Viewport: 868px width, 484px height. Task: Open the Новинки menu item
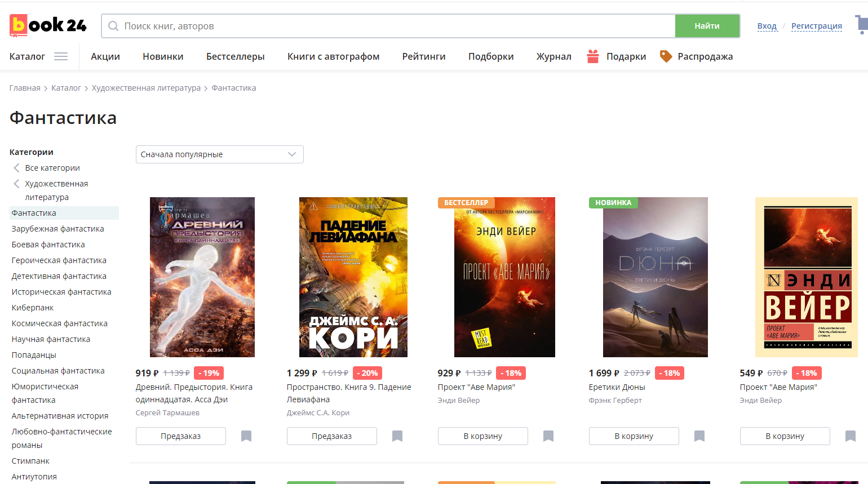pos(163,56)
